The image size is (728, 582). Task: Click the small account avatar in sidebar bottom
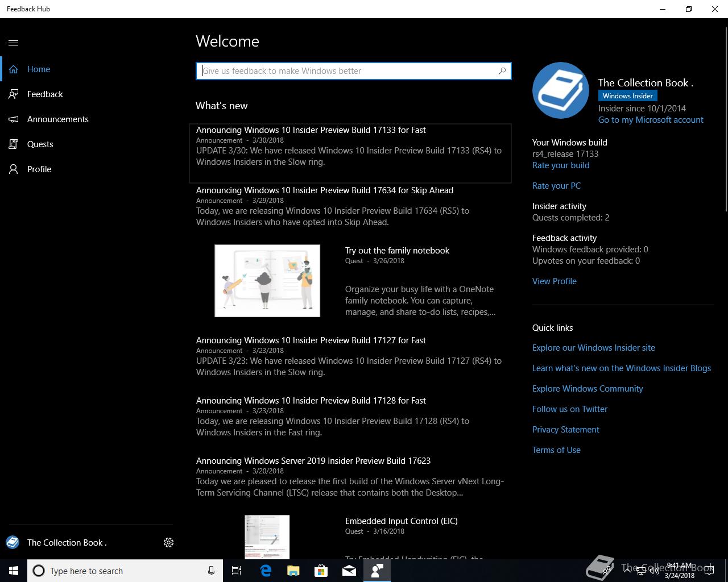(x=13, y=542)
